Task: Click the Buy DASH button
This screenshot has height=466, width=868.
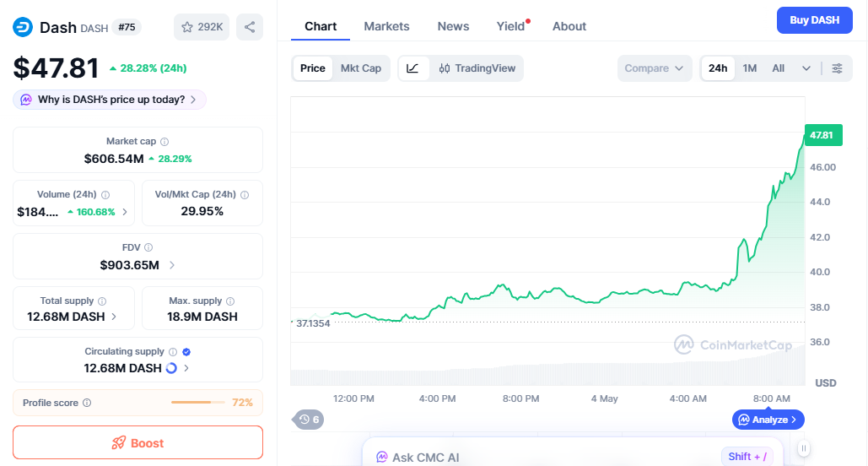Action: [814, 20]
